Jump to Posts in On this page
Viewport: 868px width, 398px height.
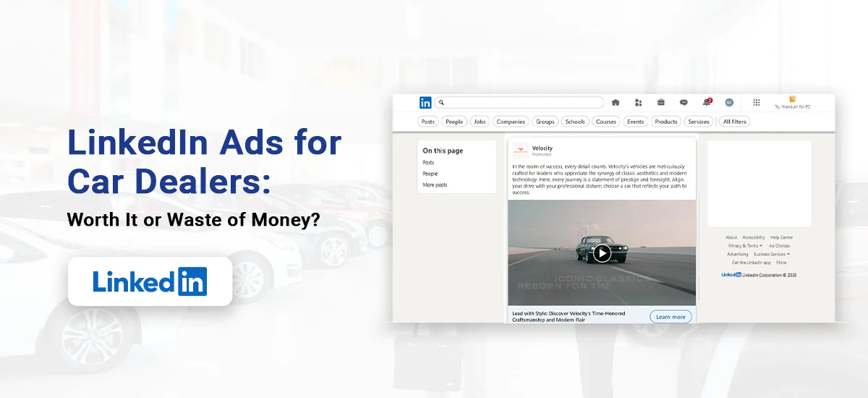click(429, 163)
